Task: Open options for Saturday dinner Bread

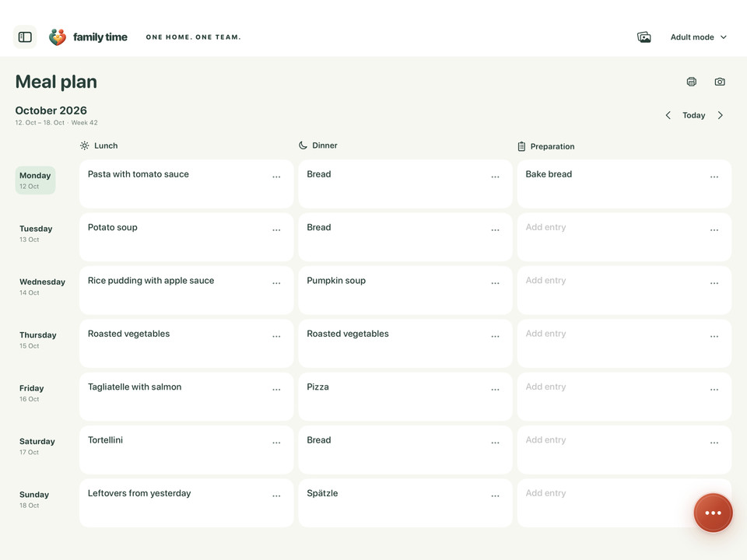Action: pyautogui.click(x=496, y=443)
